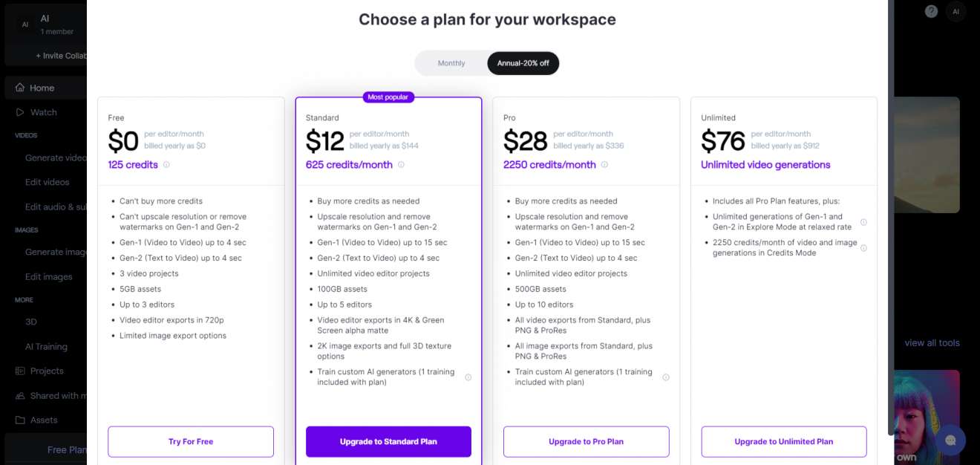Click info icon beside 2250 credits/month
The height and width of the screenshot is (465, 980).
[604, 165]
